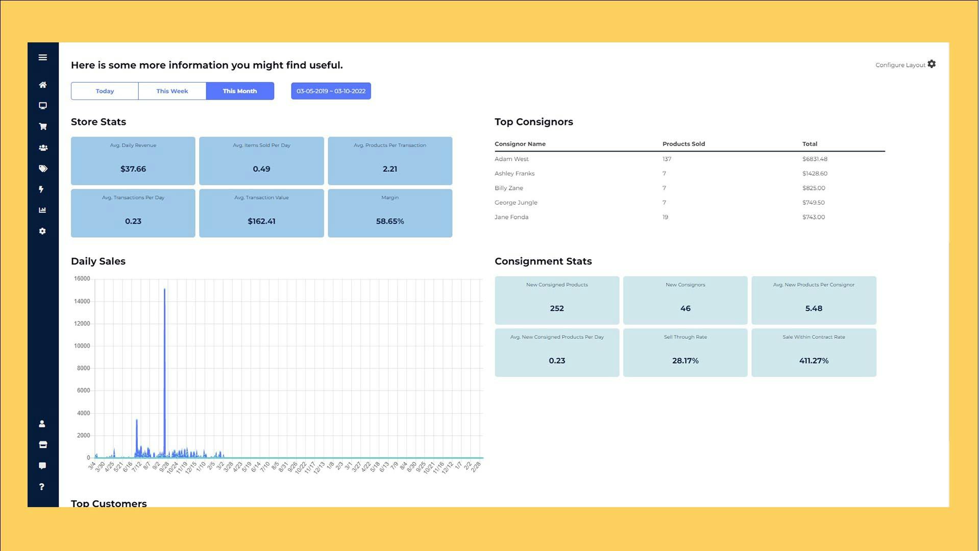
Task: Open settings gear in sidebar
Action: 43,231
